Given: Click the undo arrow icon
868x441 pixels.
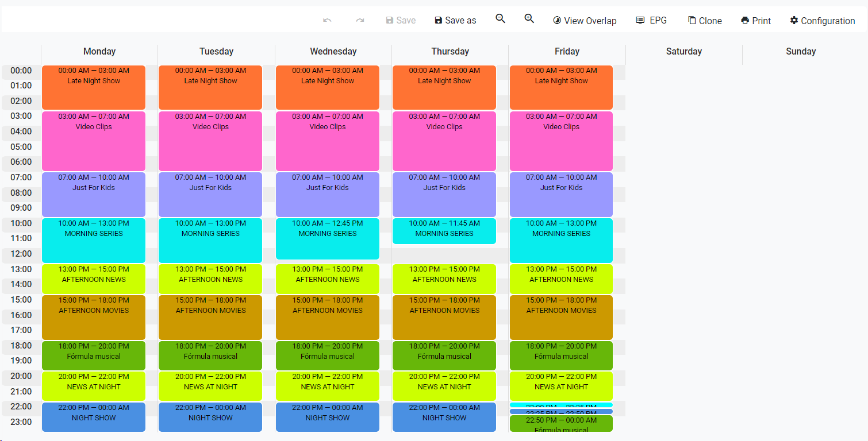Looking at the screenshot, I should point(327,20).
